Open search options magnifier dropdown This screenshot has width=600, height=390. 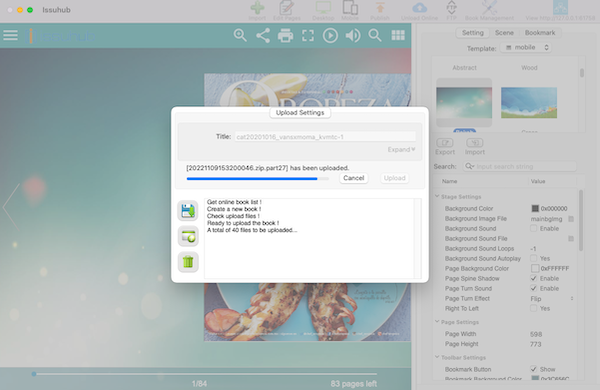point(469,166)
